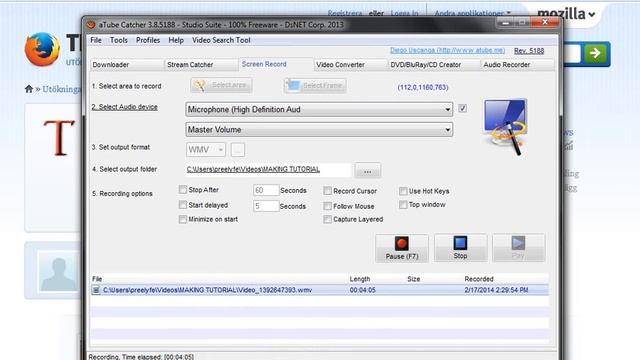Click the Diego Uscanga website link
Image resolution: width=640 pixels, height=360 pixels.
coord(447,50)
